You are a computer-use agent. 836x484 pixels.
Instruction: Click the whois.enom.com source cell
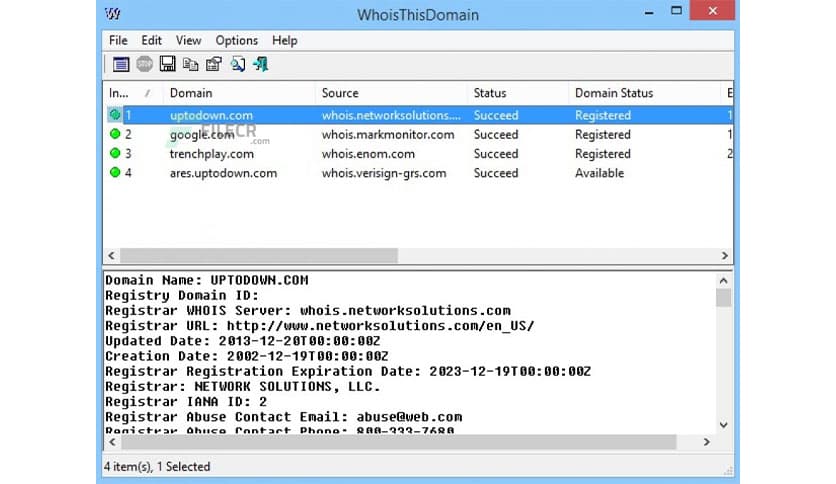[368, 154]
